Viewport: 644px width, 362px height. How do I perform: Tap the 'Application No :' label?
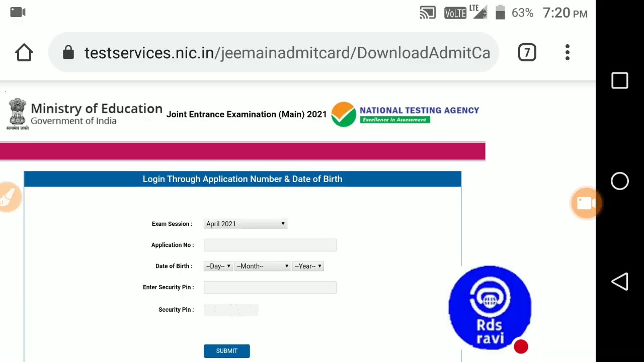point(173,245)
